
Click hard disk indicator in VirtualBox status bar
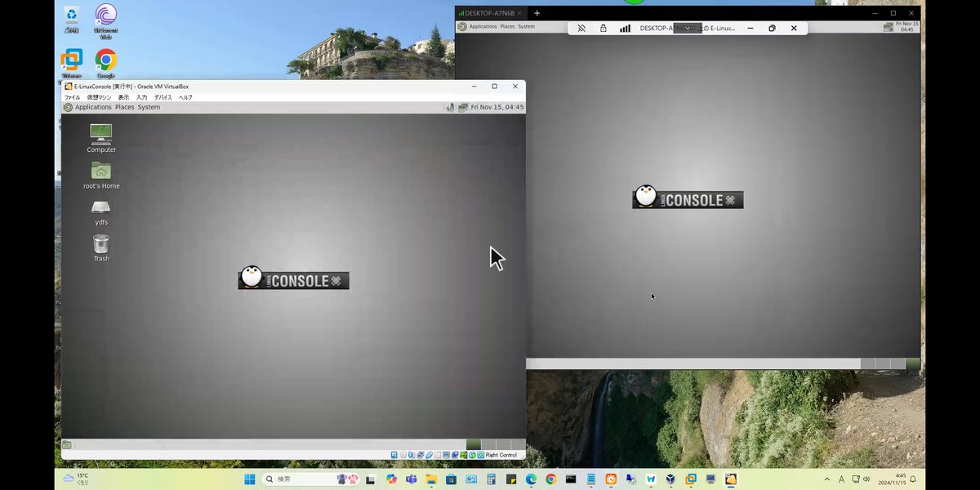point(394,455)
